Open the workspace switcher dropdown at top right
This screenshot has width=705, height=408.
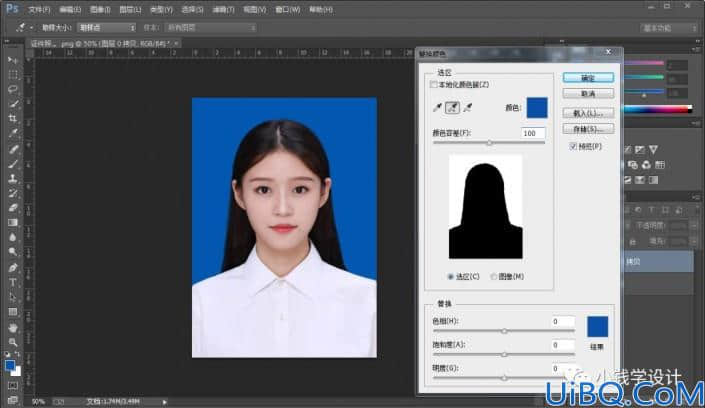click(x=669, y=28)
